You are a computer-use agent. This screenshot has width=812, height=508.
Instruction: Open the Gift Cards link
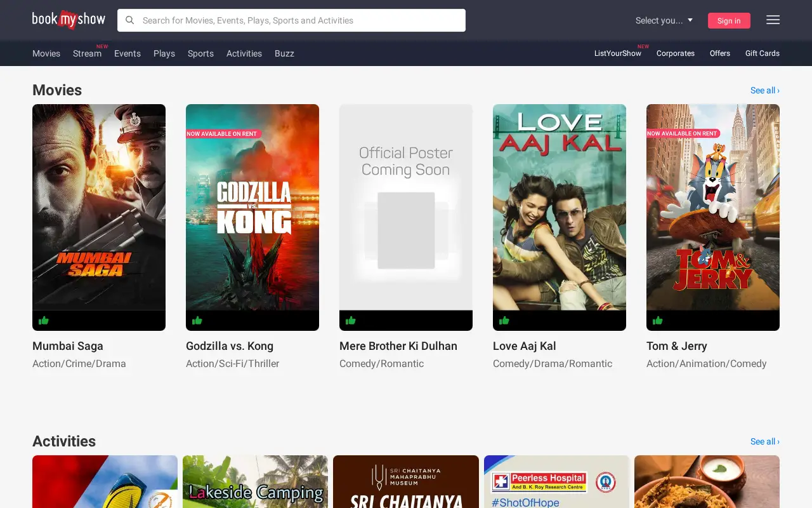click(763, 53)
